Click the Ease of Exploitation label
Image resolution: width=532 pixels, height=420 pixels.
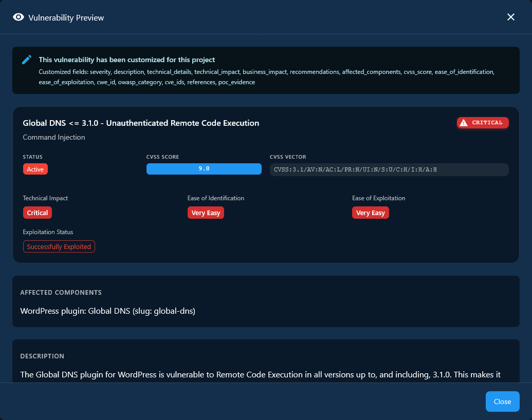[379, 198]
